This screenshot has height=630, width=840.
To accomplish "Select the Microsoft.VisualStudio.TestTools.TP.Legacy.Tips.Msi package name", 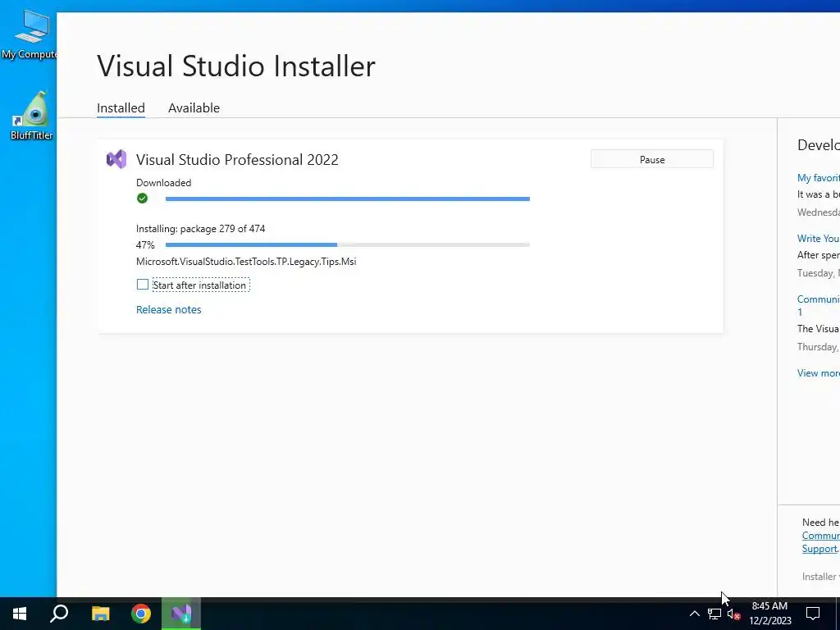I will click(246, 262).
